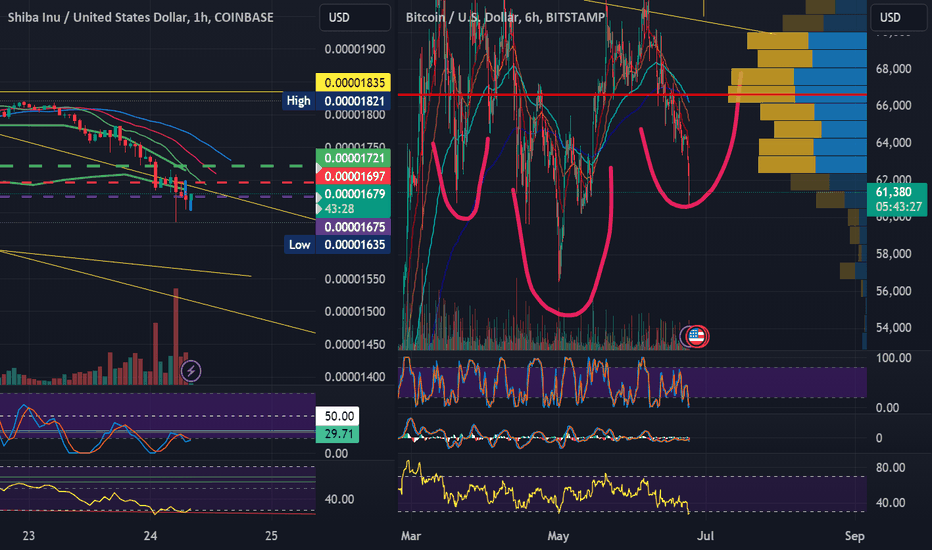Click the 0.00001400 price axis value

point(355,376)
